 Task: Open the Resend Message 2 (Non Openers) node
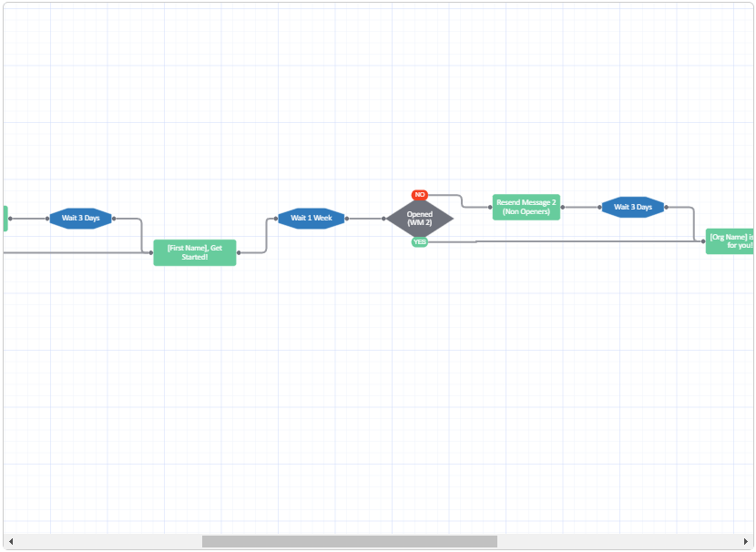[526, 208]
